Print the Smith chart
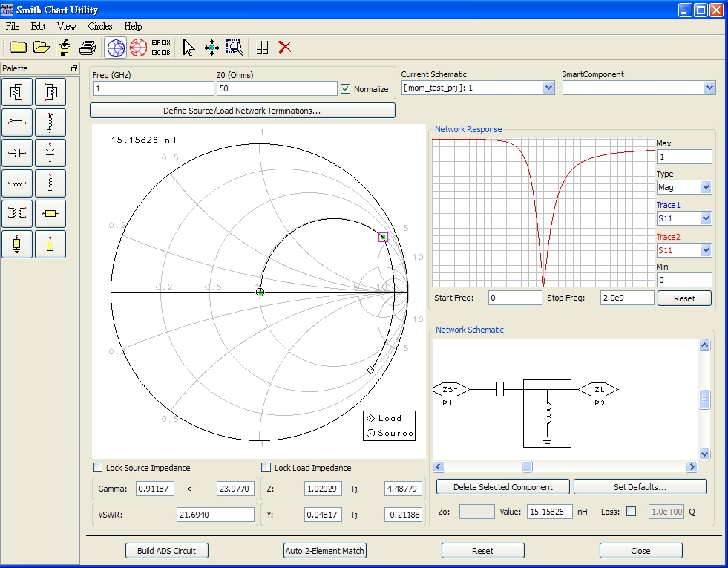Screen dimensions: 728x568 [x=88, y=47]
